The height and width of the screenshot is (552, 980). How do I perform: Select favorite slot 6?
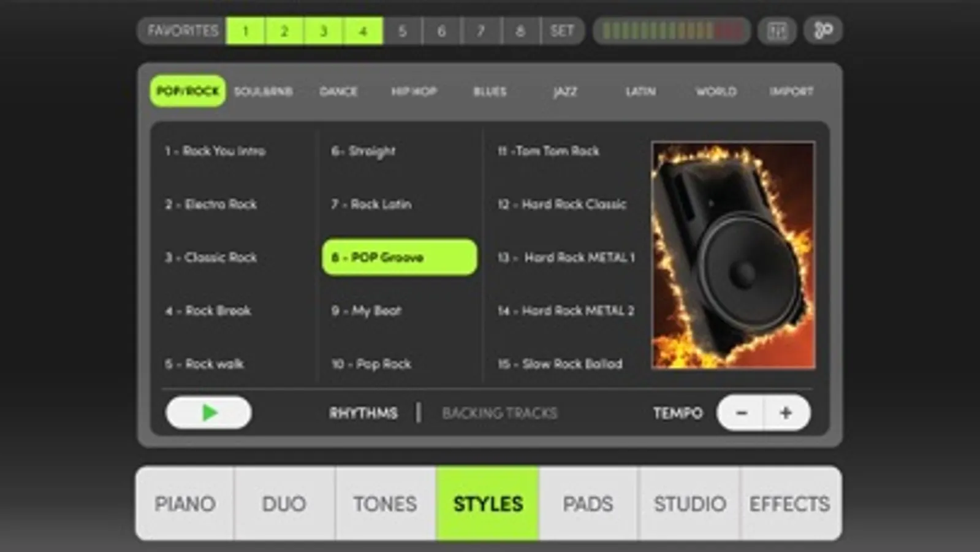(x=441, y=31)
